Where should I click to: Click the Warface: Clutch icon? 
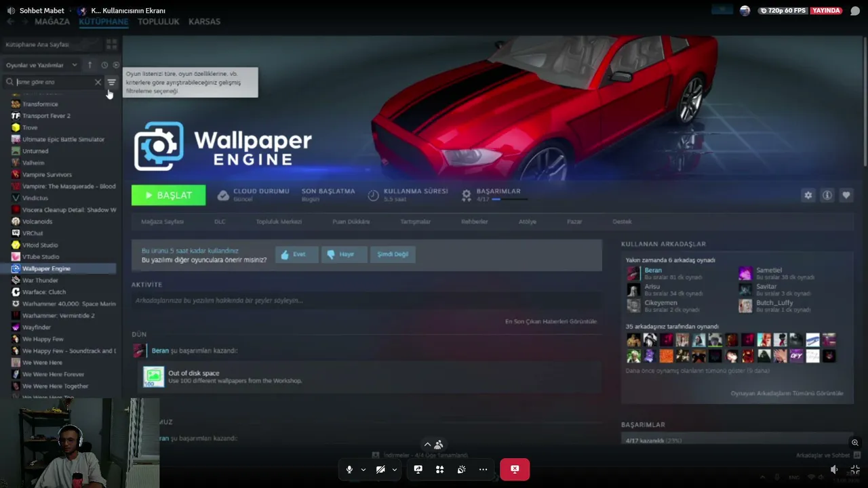[16, 292]
